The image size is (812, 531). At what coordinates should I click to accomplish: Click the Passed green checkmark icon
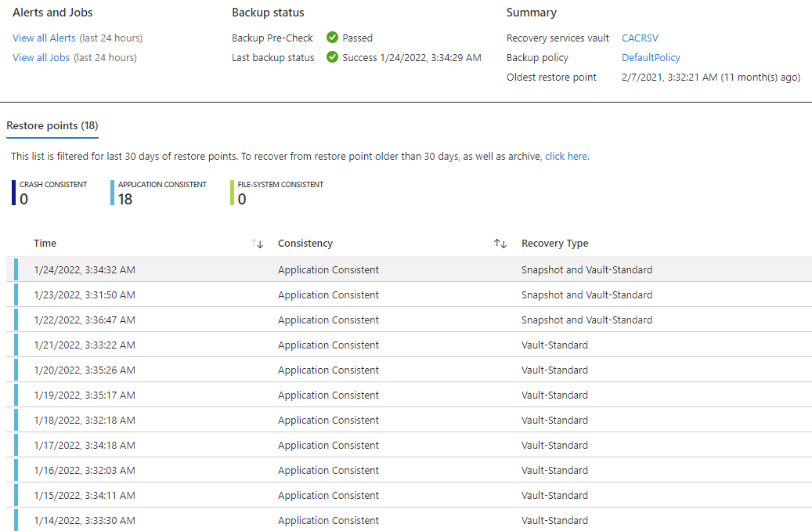pyautogui.click(x=334, y=38)
